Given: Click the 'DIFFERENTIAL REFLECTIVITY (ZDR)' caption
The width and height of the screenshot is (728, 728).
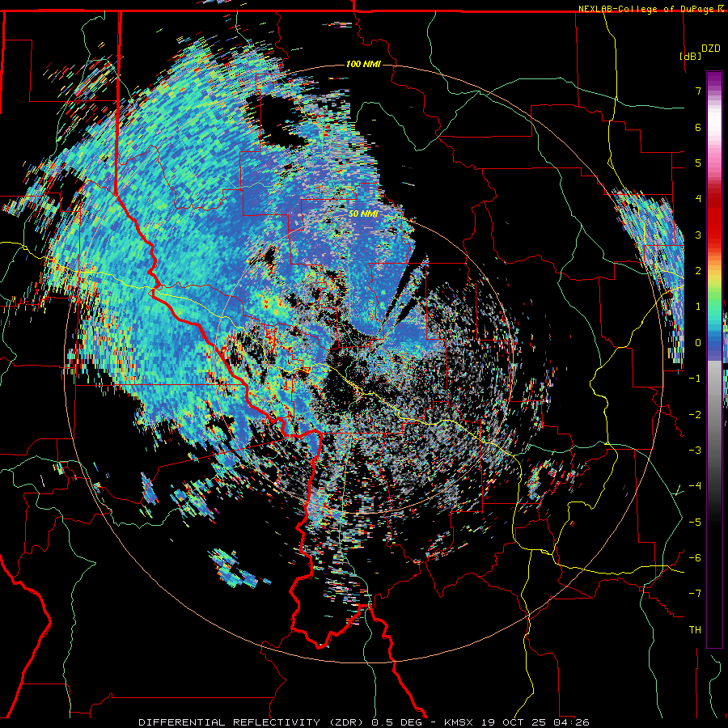Looking at the screenshot, I should [252, 722].
